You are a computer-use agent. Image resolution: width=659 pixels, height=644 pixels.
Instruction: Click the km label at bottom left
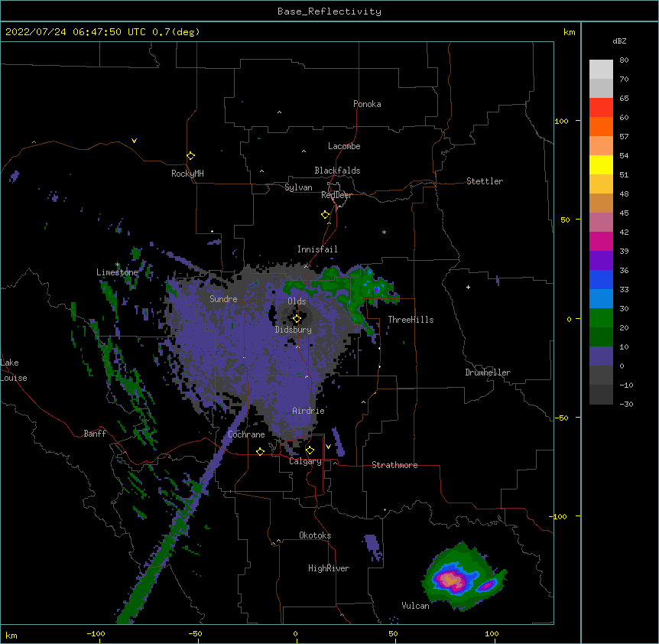click(x=11, y=635)
